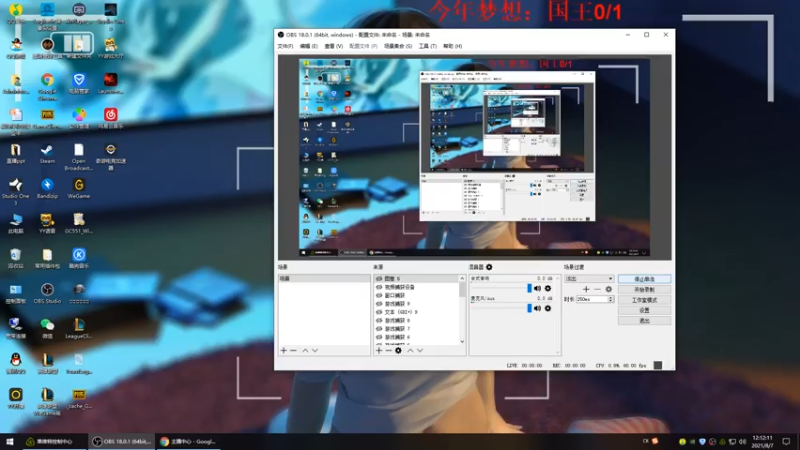The width and height of the screenshot is (800, 450).
Task: Add a scene transition with plus icon
Action: [586, 289]
